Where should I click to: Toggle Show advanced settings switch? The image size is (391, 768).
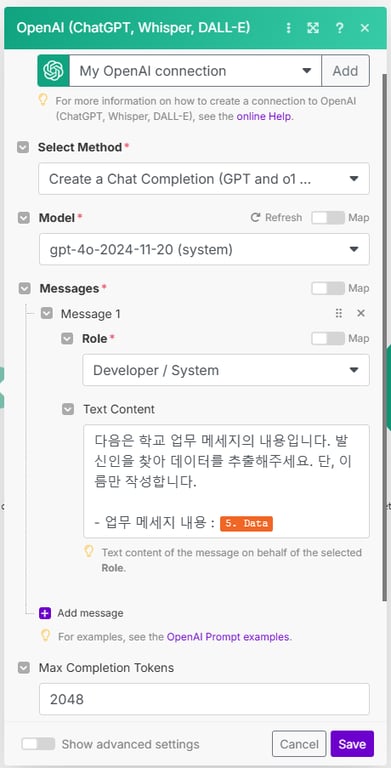(38, 744)
